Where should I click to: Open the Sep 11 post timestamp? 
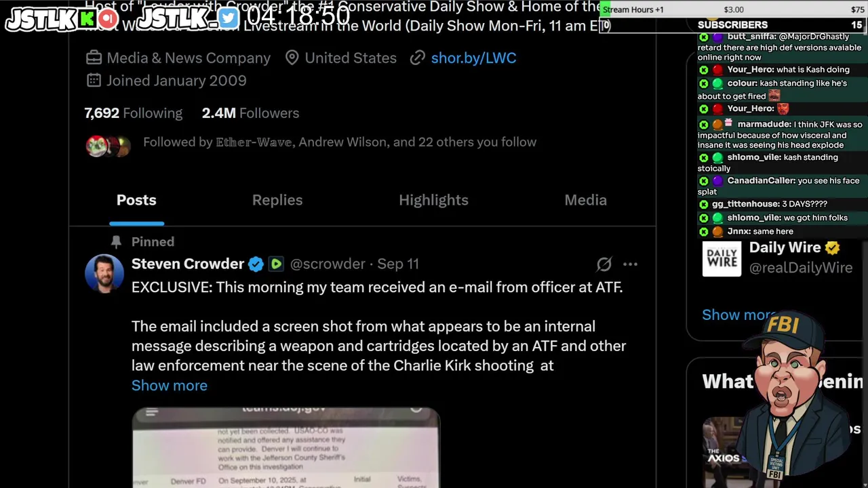(398, 264)
